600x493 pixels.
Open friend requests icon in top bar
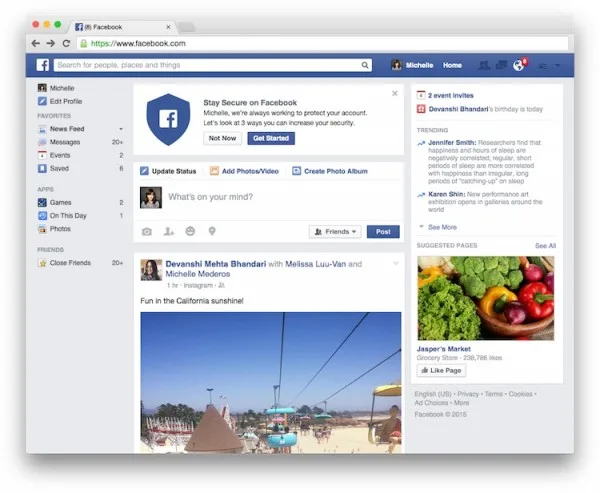tap(484, 65)
